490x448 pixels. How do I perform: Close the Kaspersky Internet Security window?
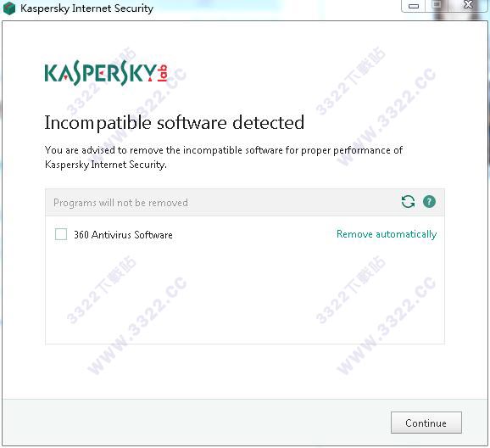(468, 5)
